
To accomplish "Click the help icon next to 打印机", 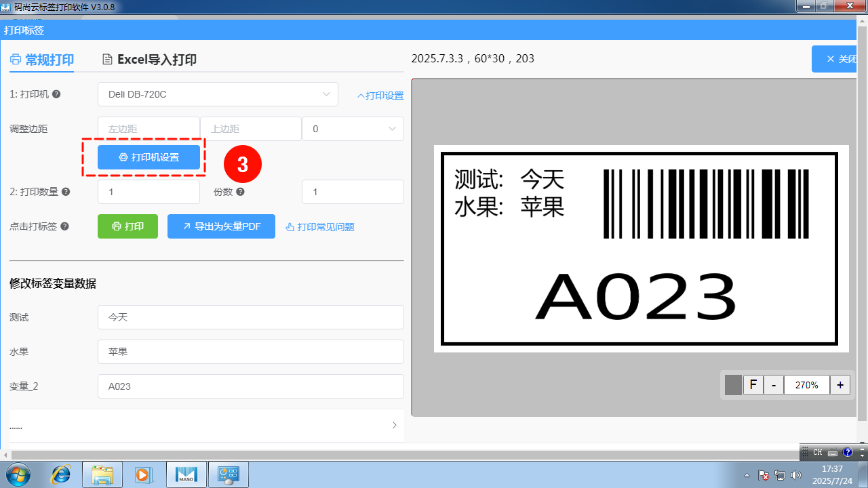I will coord(56,95).
